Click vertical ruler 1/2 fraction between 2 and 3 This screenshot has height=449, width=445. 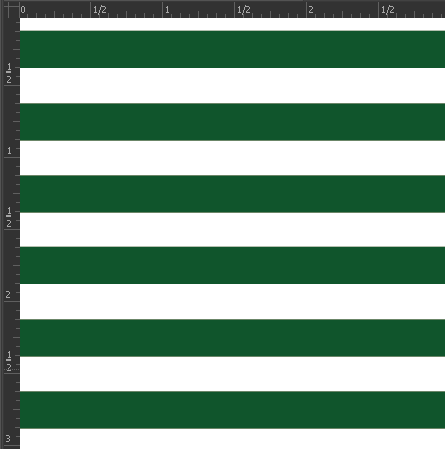[x=9, y=361]
